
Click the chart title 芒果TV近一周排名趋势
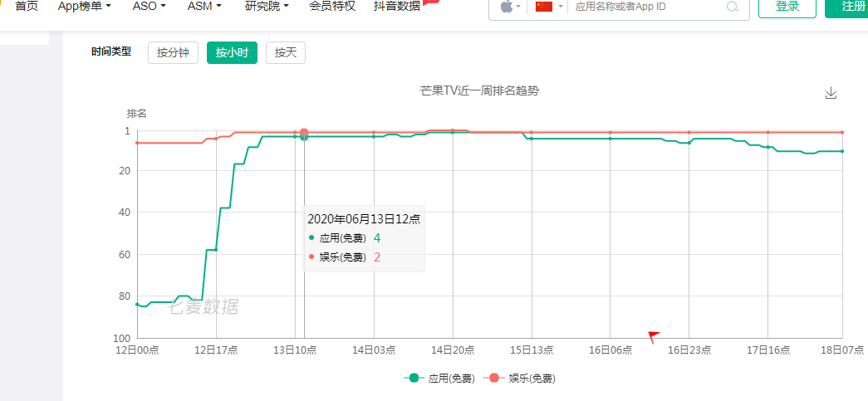[479, 91]
